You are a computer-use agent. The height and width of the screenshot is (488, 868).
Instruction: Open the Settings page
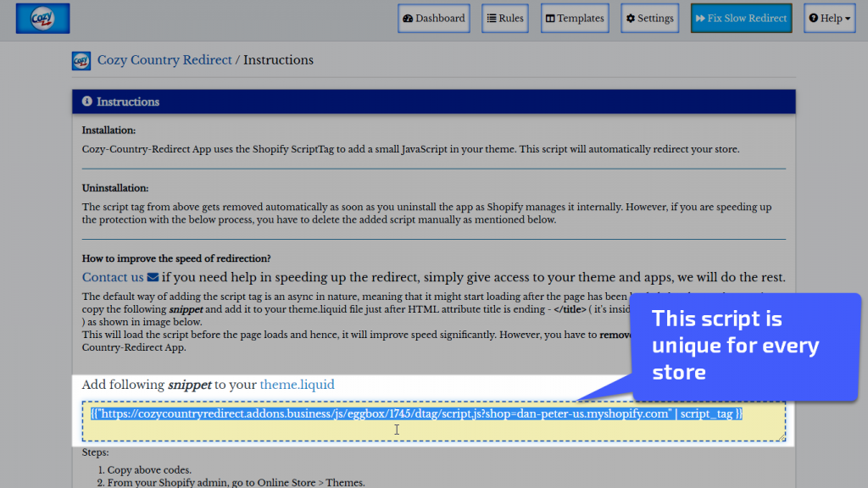point(650,19)
